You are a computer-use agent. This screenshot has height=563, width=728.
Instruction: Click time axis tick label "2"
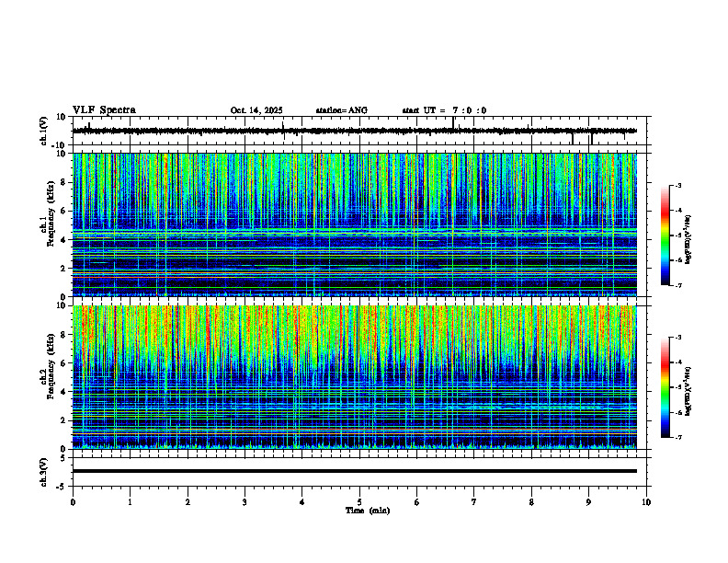(x=188, y=502)
